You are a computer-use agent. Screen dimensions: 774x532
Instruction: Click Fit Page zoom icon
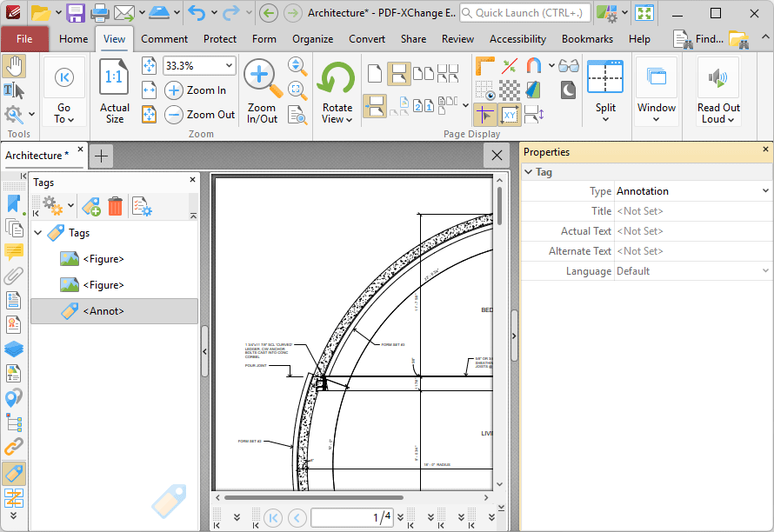tap(149, 66)
